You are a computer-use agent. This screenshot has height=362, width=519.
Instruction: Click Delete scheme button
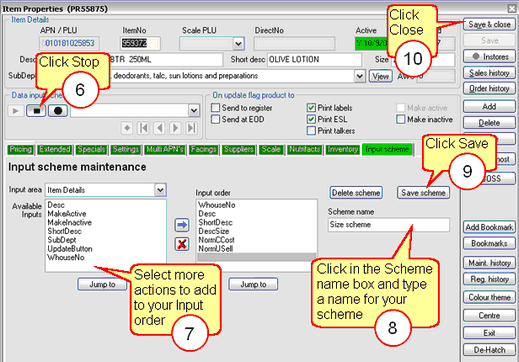click(356, 193)
